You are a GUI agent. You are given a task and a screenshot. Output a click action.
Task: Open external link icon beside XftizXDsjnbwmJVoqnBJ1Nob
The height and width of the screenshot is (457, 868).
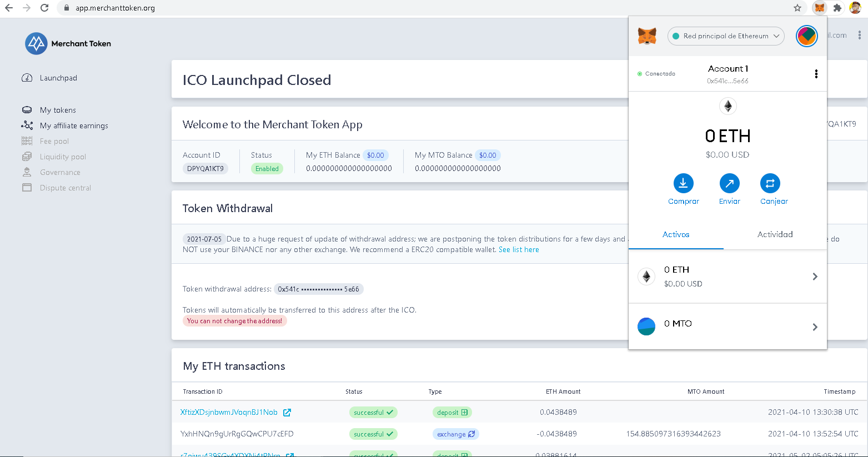(x=287, y=413)
